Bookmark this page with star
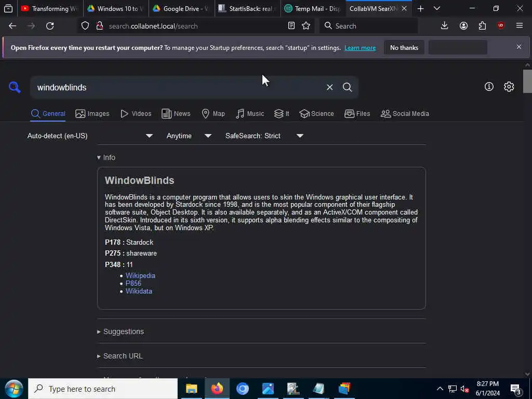The image size is (532, 399). coord(306,26)
